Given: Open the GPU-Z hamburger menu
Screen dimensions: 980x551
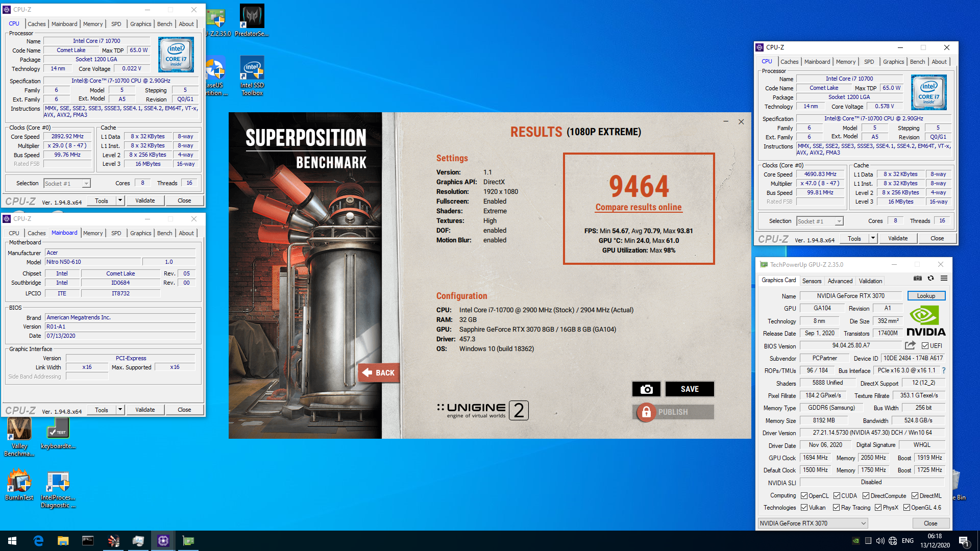Looking at the screenshot, I should click(944, 279).
